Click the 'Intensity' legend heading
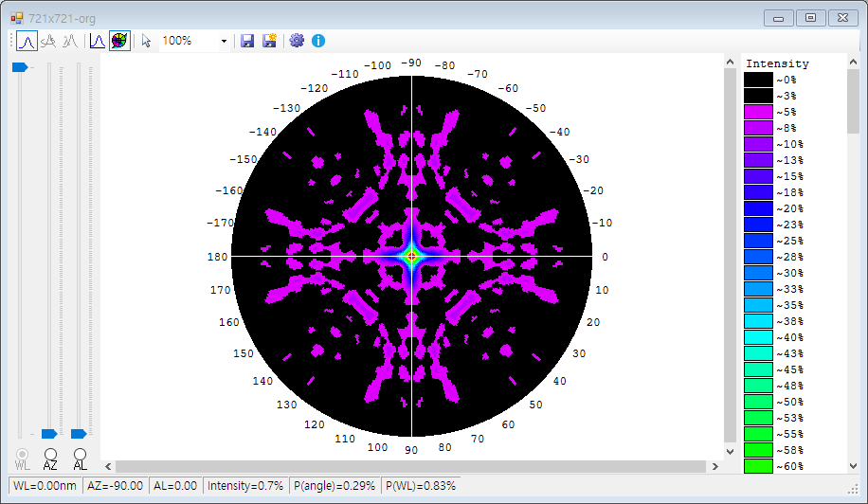Image resolution: width=868 pixels, height=504 pixels. tap(777, 63)
